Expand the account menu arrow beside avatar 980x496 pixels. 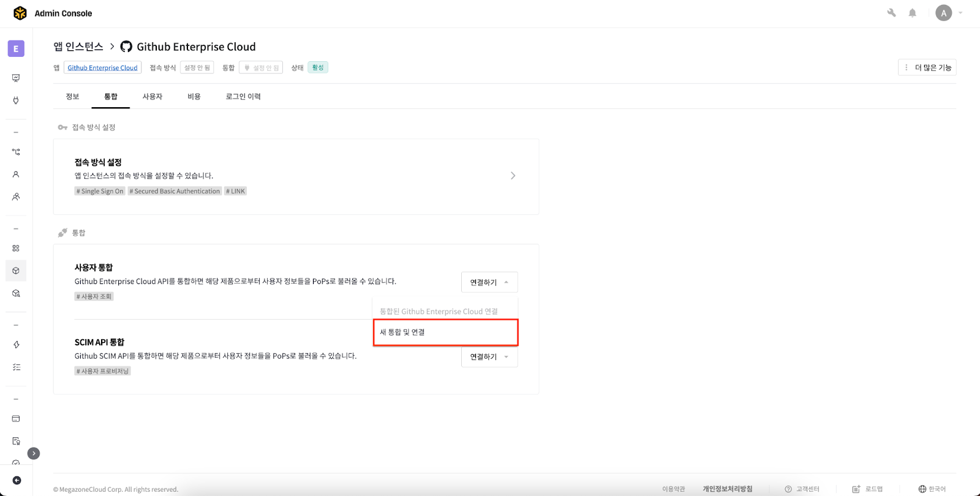[x=960, y=13]
